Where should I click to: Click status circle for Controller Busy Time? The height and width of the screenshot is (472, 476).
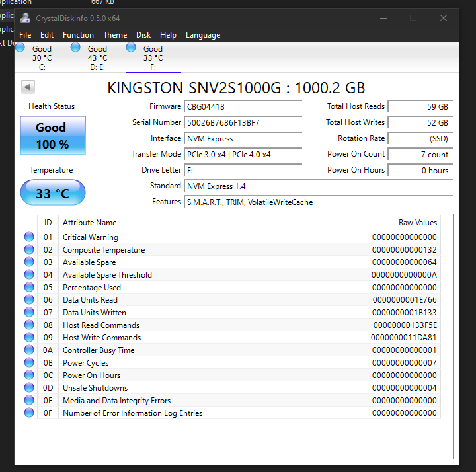click(29, 350)
